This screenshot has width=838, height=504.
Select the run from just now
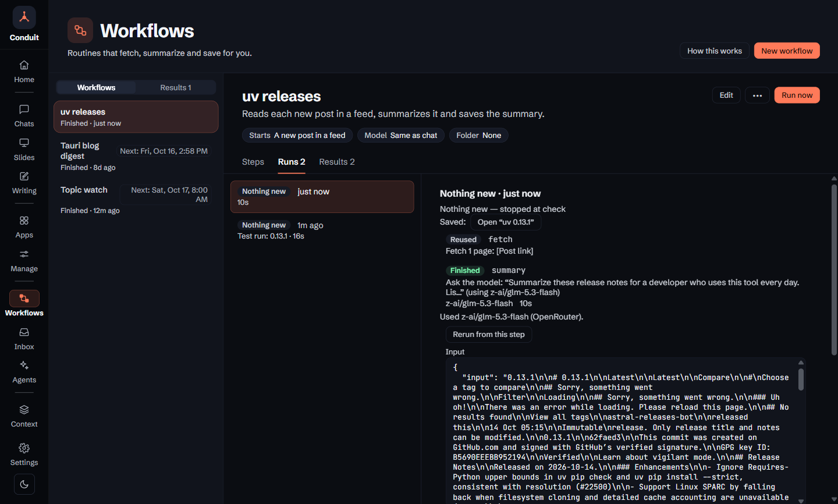[322, 197]
